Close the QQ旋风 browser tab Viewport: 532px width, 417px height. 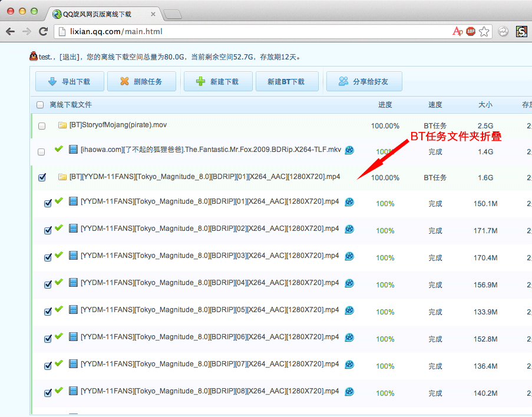[153, 14]
